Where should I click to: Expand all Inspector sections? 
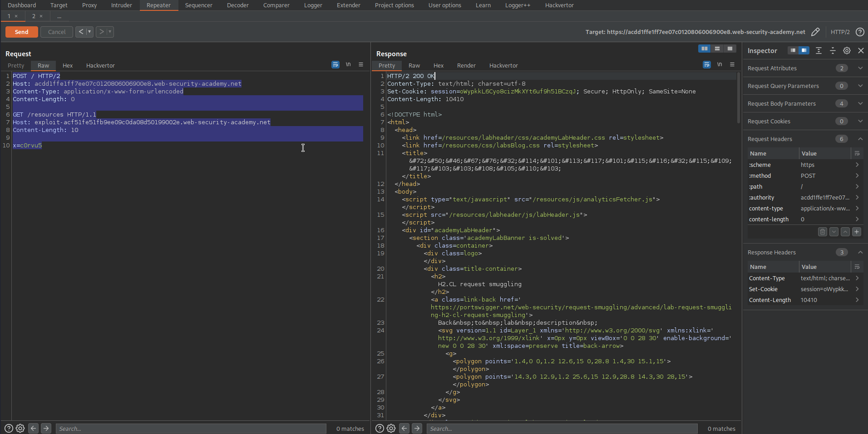[x=819, y=50]
